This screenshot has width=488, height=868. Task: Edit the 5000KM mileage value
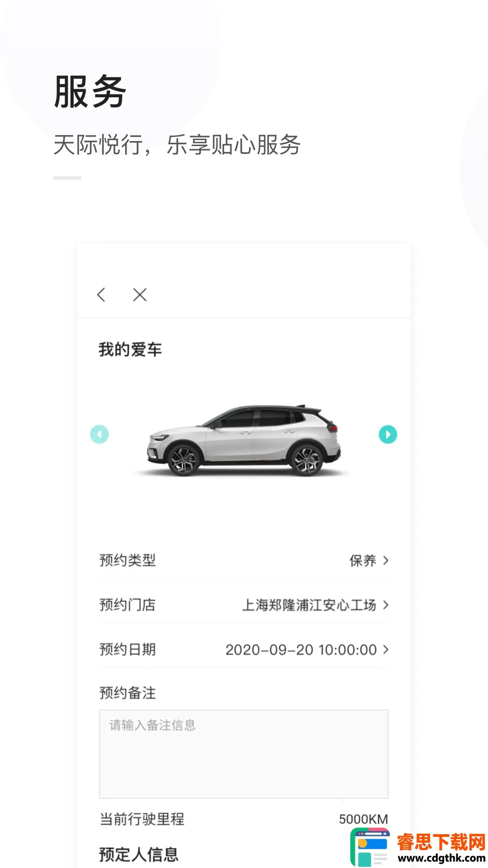pyautogui.click(x=363, y=819)
